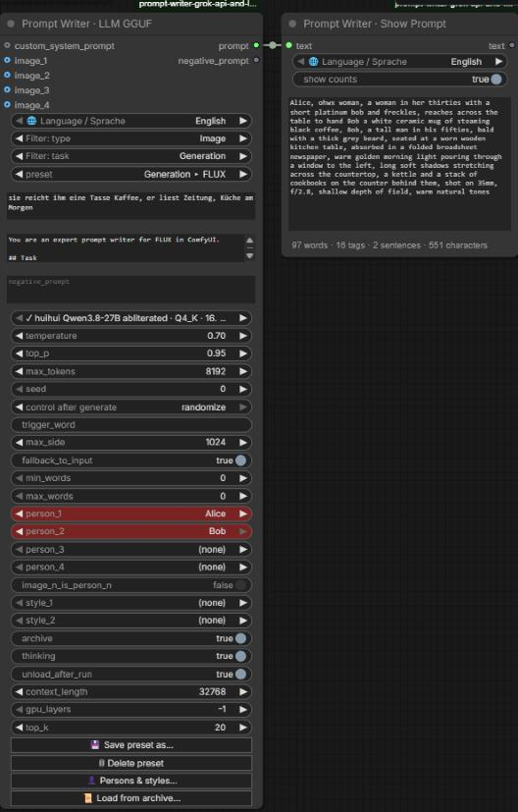Increase max_words with right arrow

pyautogui.click(x=242, y=496)
